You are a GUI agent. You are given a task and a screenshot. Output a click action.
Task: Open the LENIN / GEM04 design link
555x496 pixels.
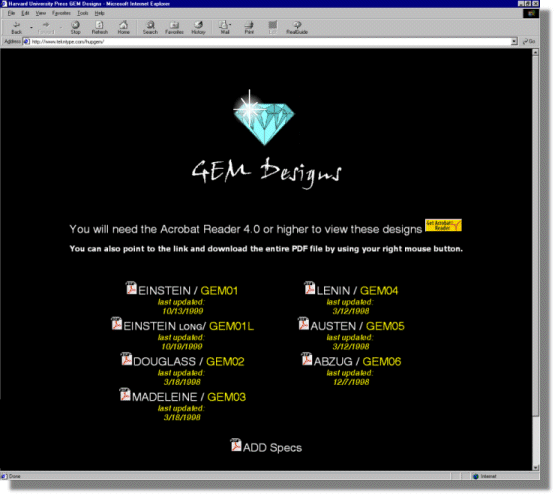[357, 291]
